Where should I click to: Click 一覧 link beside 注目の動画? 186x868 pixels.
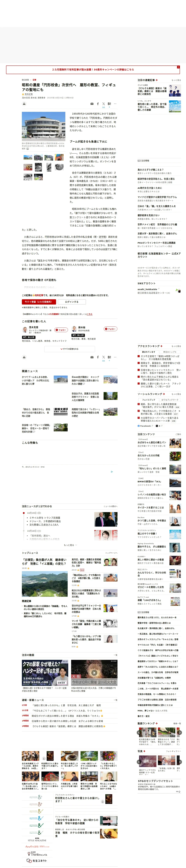116,655
